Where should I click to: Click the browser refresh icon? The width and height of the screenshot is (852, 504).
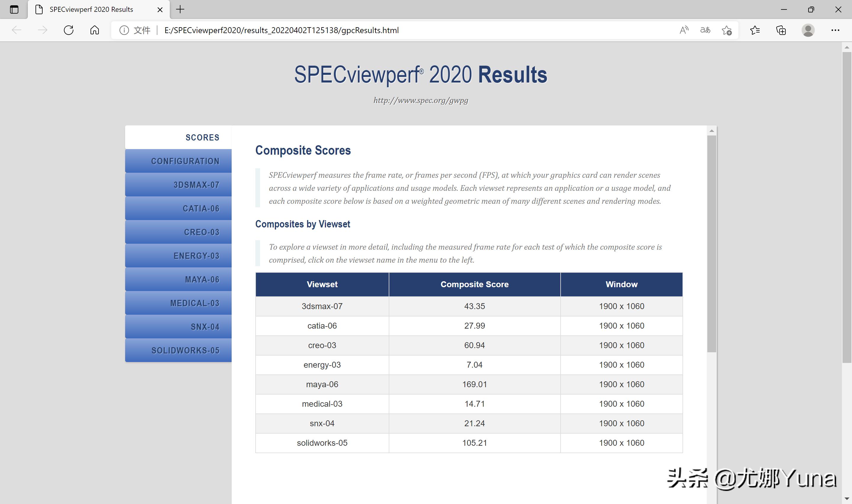69,30
